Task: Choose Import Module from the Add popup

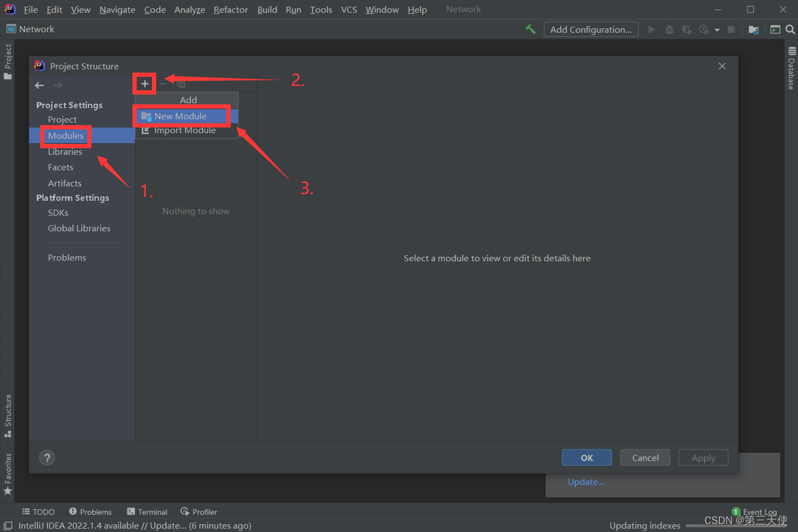Action: tap(187, 130)
